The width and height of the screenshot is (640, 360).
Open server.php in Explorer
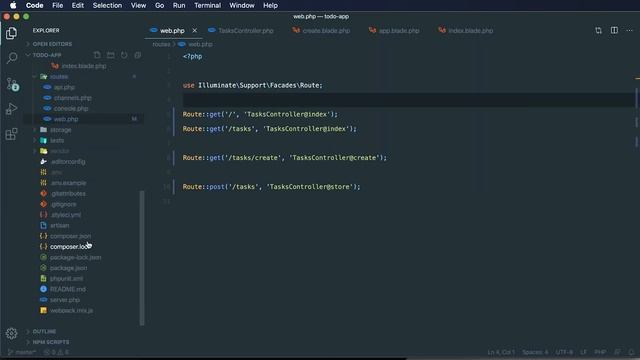64,300
